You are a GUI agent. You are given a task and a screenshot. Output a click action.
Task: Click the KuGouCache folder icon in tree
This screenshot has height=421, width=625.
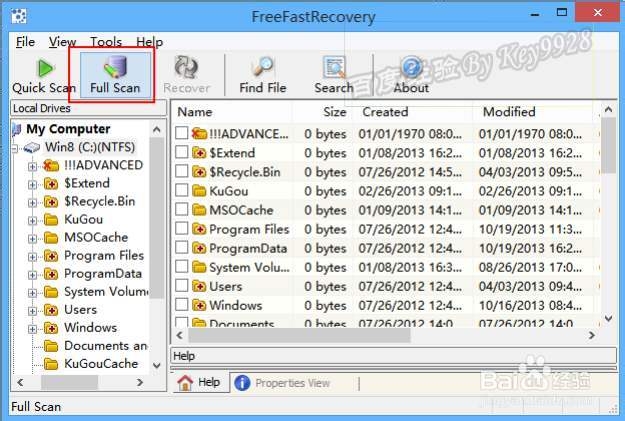pyautogui.click(x=51, y=364)
